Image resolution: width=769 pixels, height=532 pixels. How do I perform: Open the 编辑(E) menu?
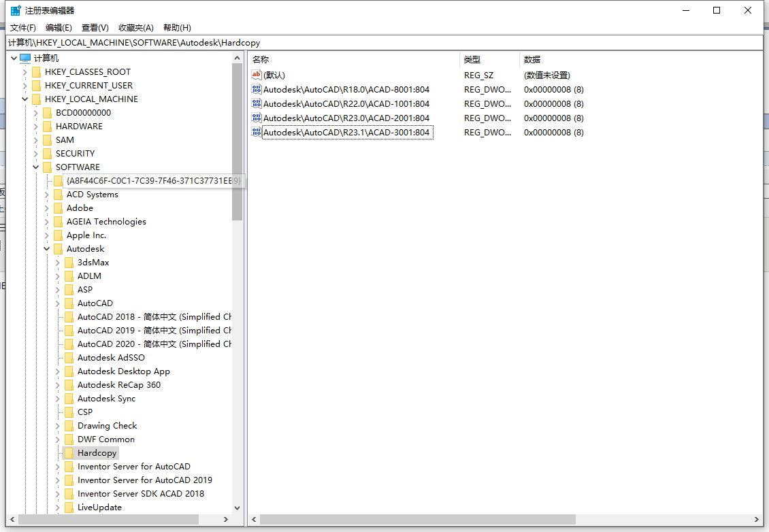tap(59, 27)
